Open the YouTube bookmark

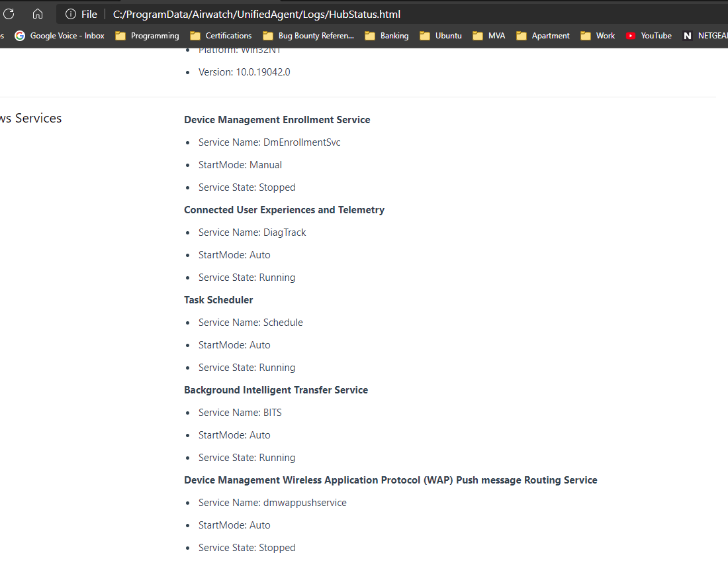[x=649, y=36]
